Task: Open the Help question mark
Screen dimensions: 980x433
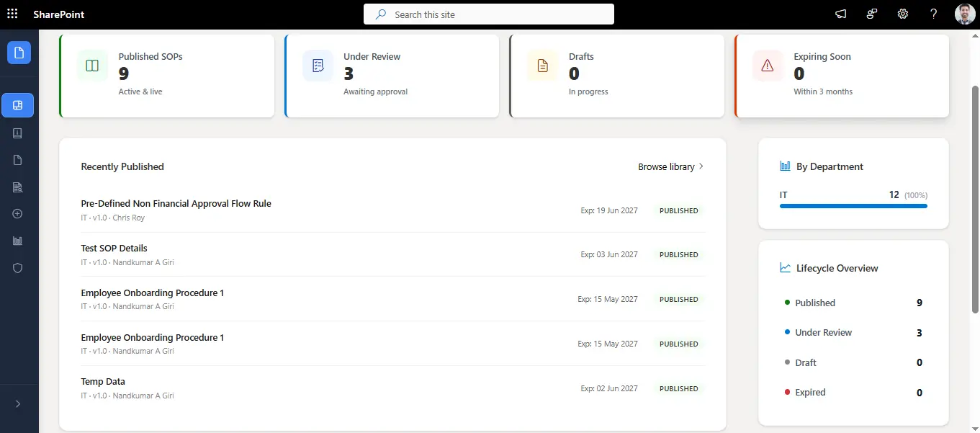Action: (934, 14)
